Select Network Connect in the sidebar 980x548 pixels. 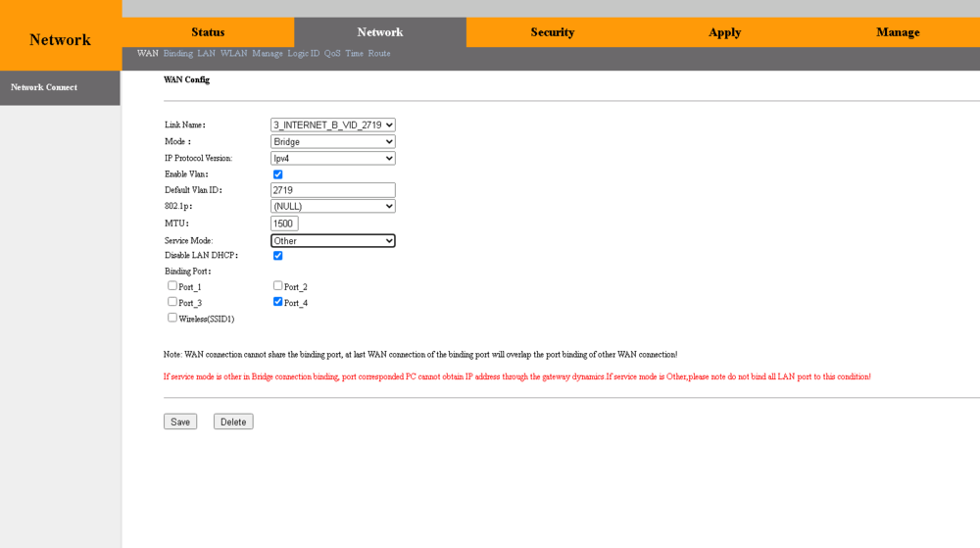click(44, 87)
